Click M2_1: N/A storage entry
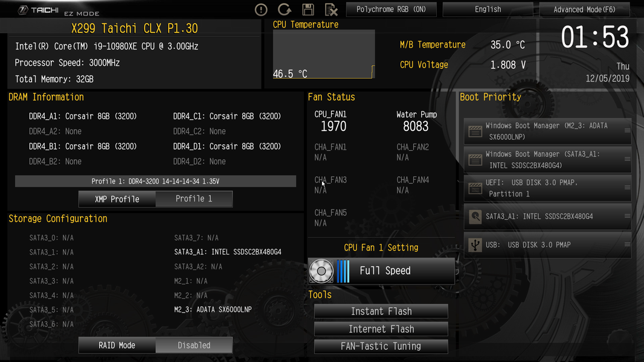The width and height of the screenshot is (644, 362). click(x=190, y=281)
